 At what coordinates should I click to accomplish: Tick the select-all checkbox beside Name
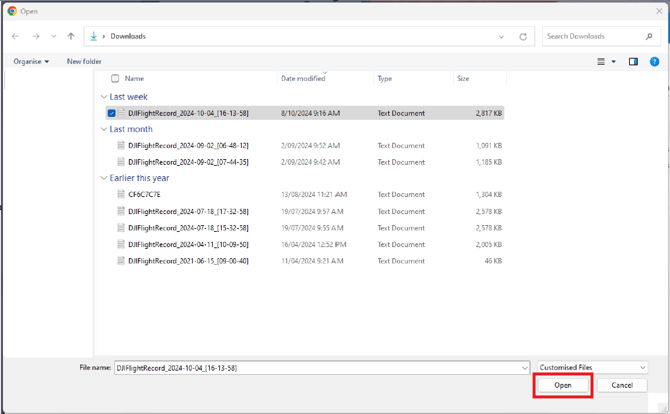(x=115, y=78)
